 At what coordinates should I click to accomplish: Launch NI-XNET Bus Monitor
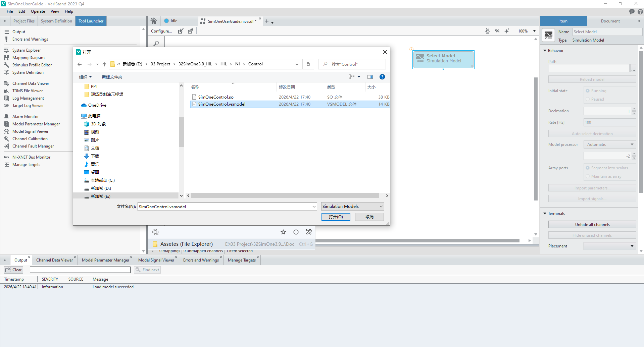tap(31, 157)
